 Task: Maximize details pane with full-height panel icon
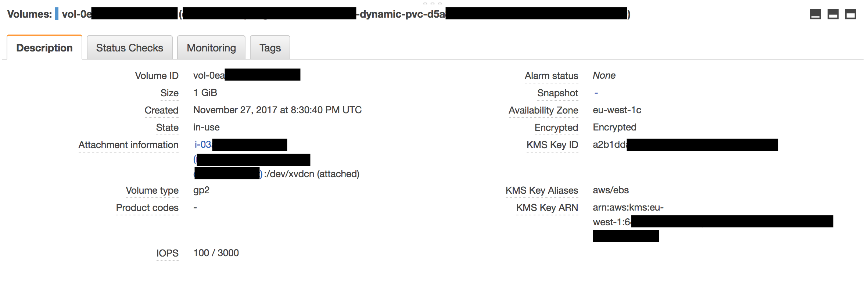click(x=850, y=14)
